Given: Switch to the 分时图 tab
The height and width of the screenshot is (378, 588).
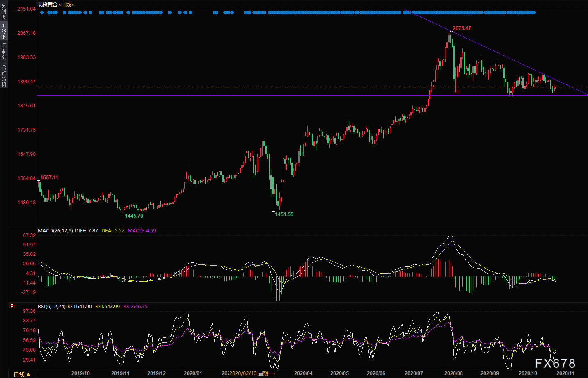Looking at the screenshot, I should coord(4,11).
